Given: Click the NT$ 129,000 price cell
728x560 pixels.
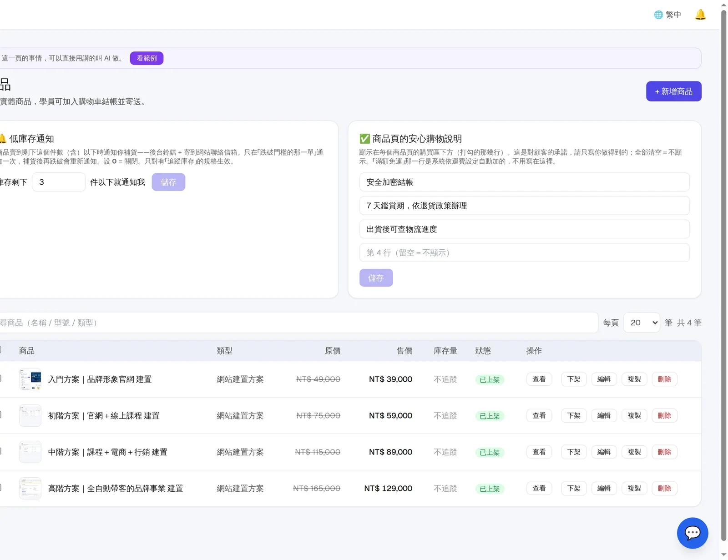Looking at the screenshot, I should pyautogui.click(x=388, y=489).
